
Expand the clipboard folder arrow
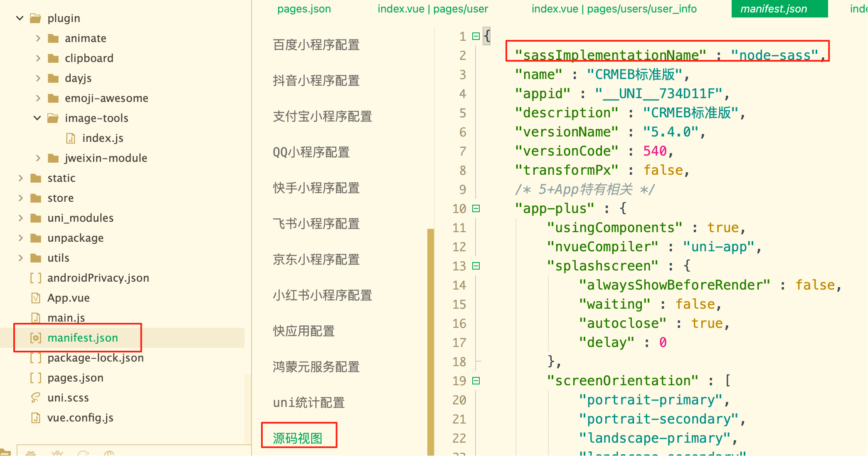[38, 58]
